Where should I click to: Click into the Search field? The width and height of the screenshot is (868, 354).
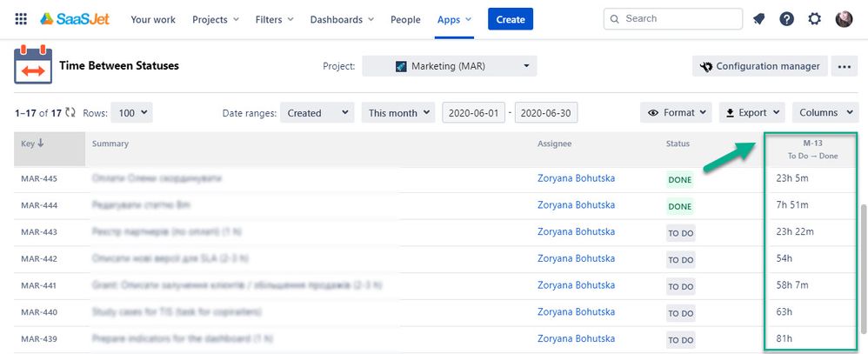coord(673,19)
